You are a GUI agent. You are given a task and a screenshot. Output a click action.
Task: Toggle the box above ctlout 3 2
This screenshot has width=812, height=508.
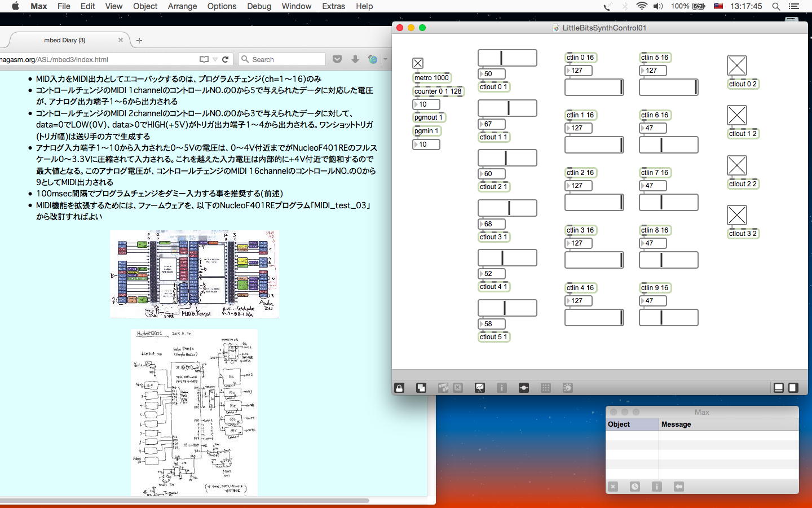tap(736, 215)
